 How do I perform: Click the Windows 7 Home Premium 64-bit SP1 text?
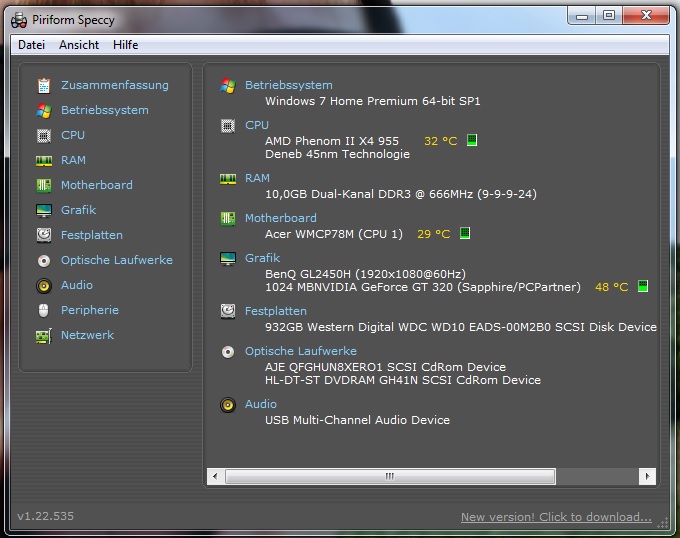(373, 101)
